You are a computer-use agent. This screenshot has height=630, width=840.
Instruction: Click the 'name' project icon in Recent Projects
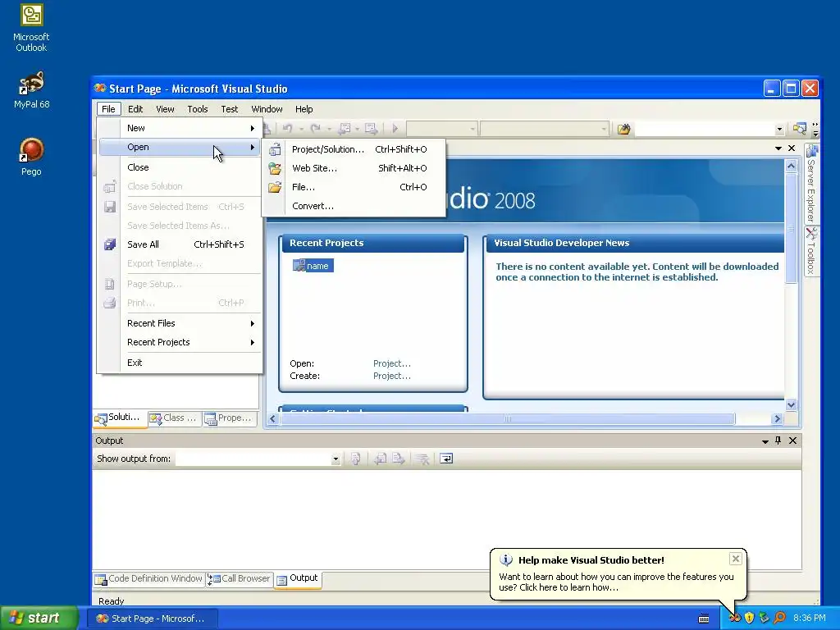click(x=299, y=265)
